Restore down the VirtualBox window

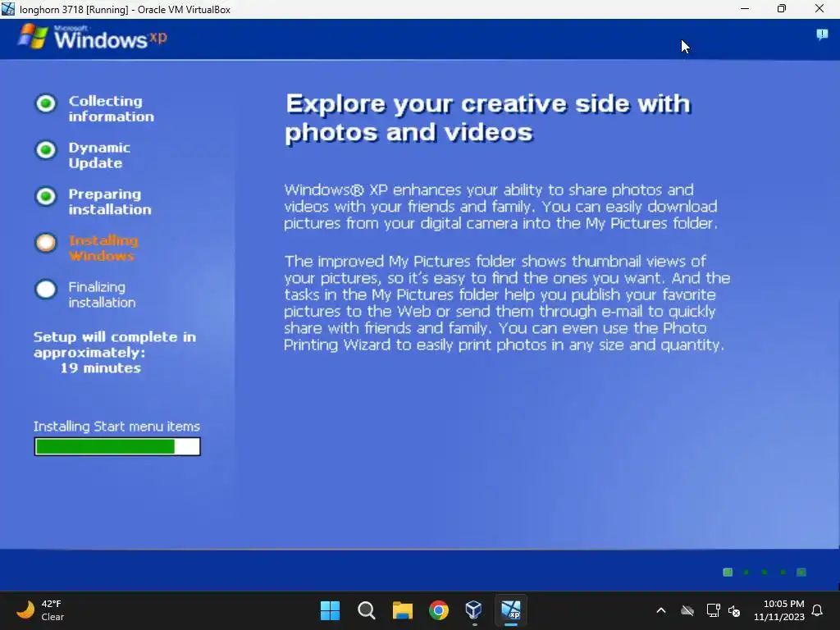782,9
